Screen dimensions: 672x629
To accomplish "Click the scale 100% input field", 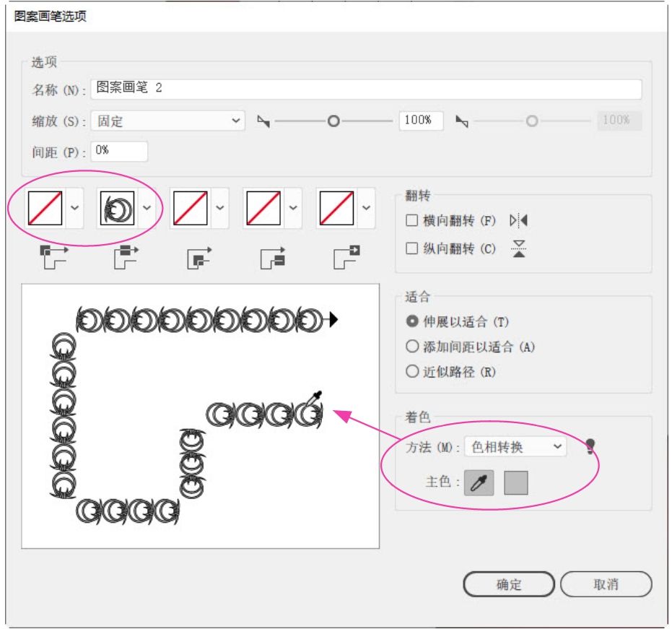I will [x=421, y=121].
